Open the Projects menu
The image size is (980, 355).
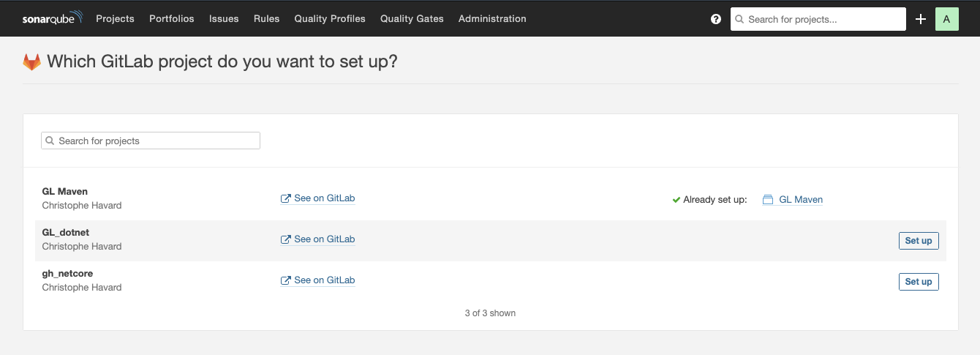[115, 19]
